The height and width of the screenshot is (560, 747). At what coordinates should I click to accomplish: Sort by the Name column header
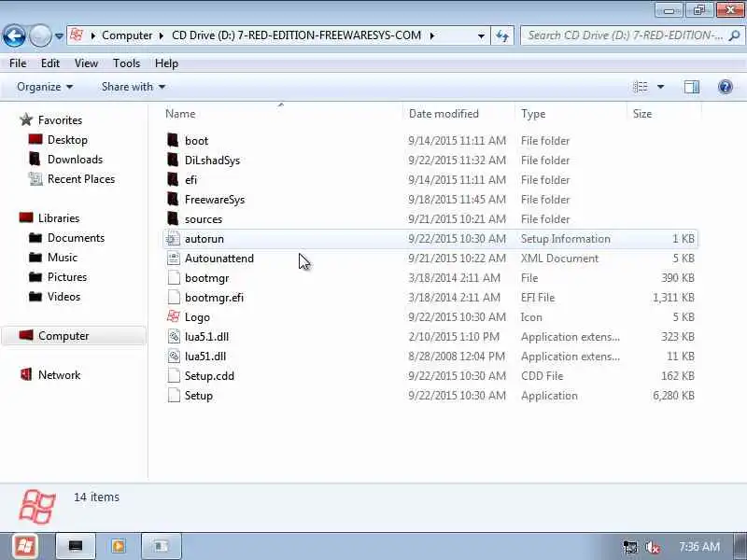(180, 114)
